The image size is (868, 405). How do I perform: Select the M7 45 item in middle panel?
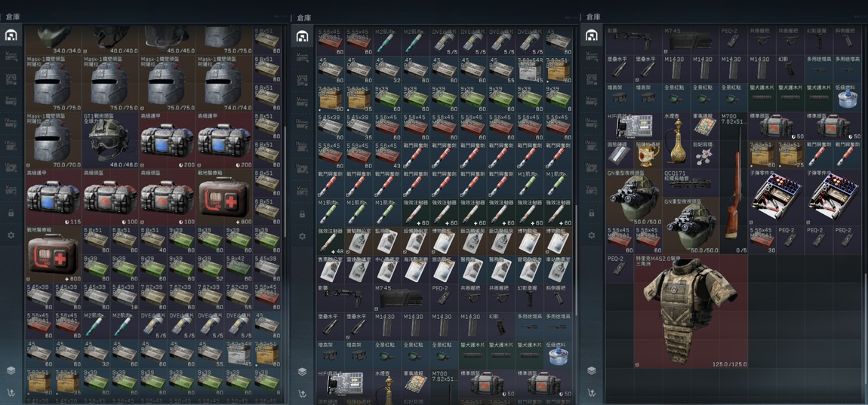(402, 298)
